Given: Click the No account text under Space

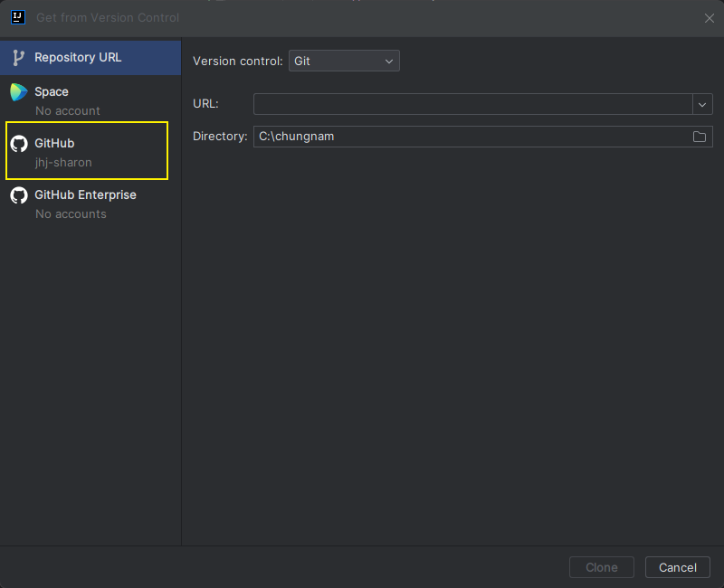Looking at the screenshot, I should click(x=67, y=111).
